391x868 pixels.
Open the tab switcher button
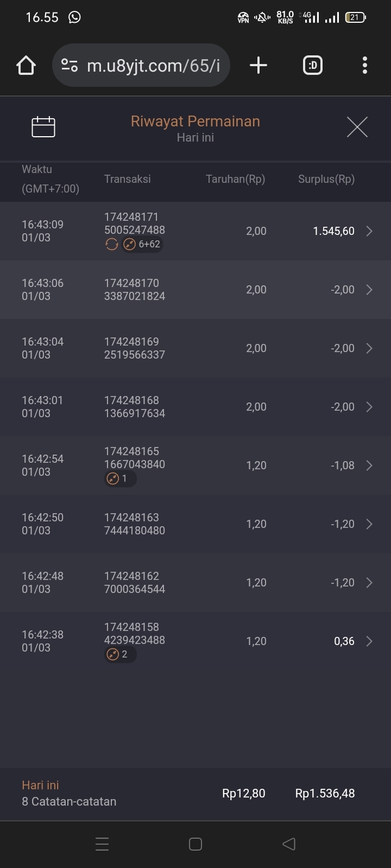coord(312,66)
